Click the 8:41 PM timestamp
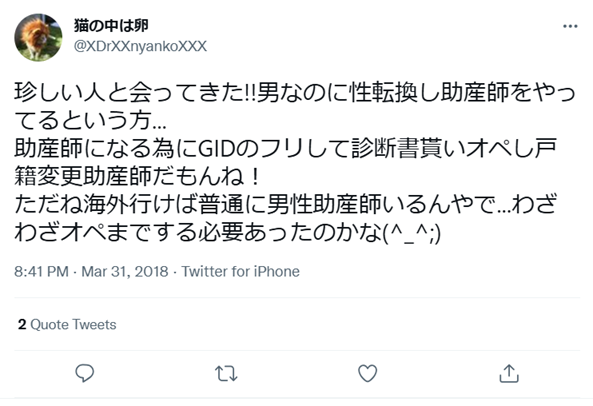 tap(41, 271)
